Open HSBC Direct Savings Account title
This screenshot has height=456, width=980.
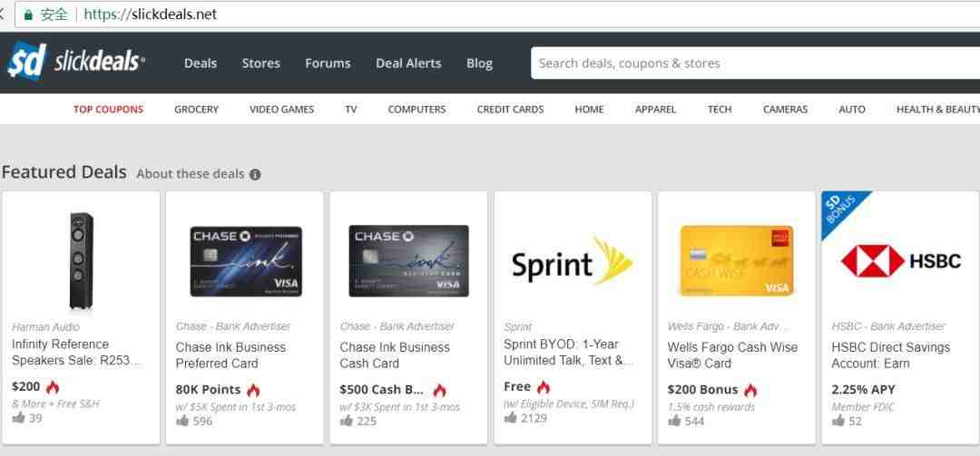[891, 355]
